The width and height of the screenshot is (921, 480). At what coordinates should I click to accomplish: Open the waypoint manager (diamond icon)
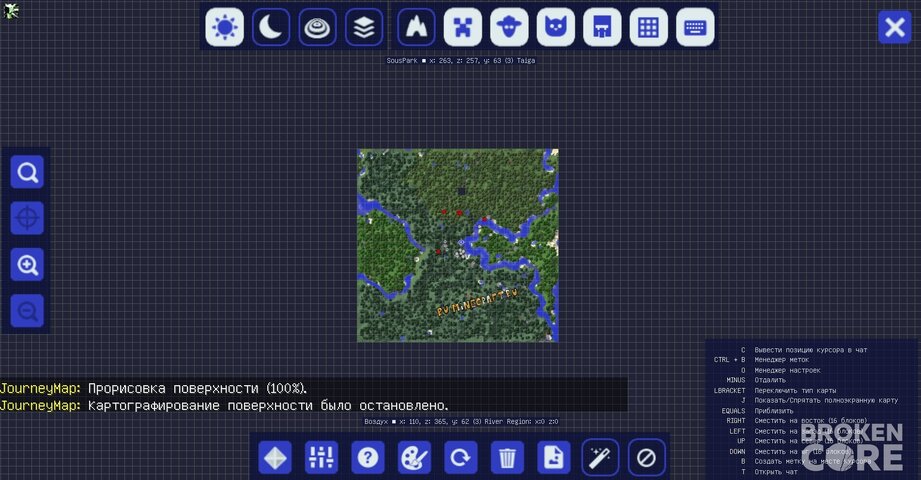275,457
